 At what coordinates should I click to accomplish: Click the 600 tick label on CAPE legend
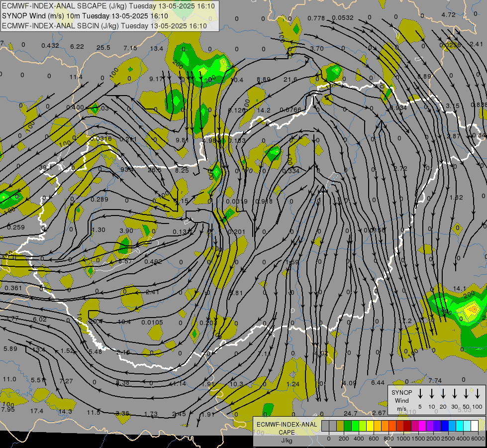(374, 439)
